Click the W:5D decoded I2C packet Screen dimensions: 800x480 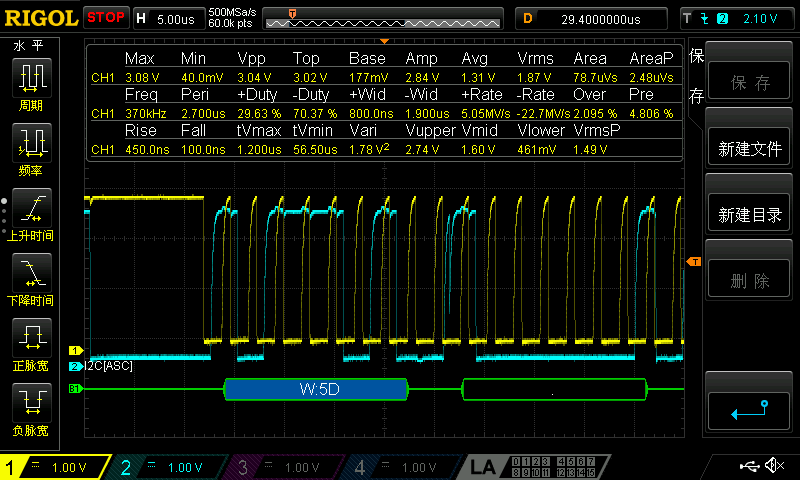pos(316,389)
